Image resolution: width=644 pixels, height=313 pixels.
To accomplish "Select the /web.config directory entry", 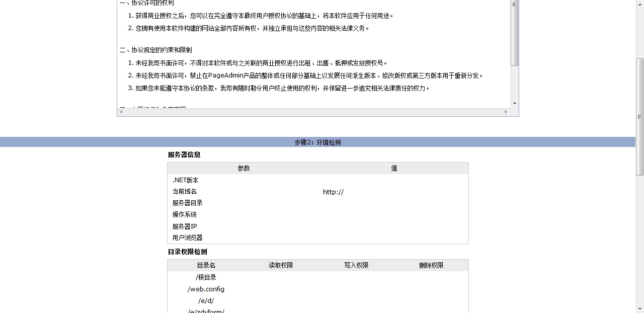I will [206, 289].
